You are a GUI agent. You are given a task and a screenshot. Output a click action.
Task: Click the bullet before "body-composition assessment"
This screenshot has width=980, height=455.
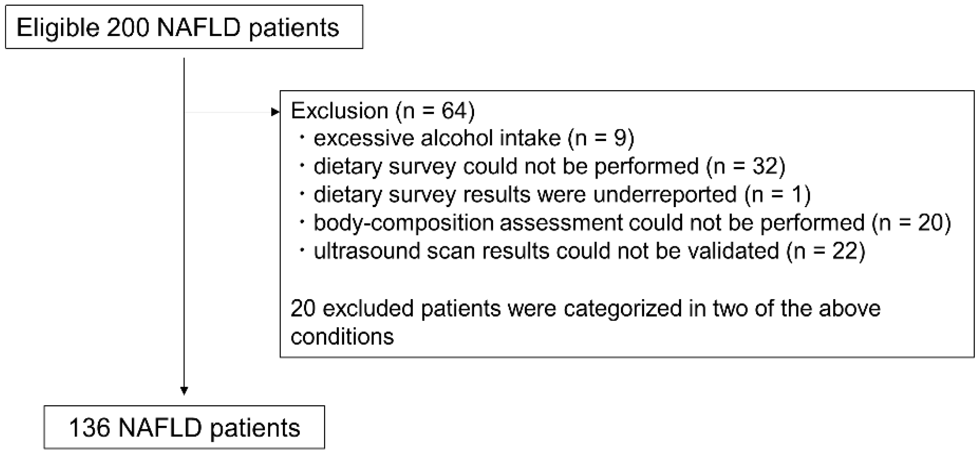coord(302,222)
